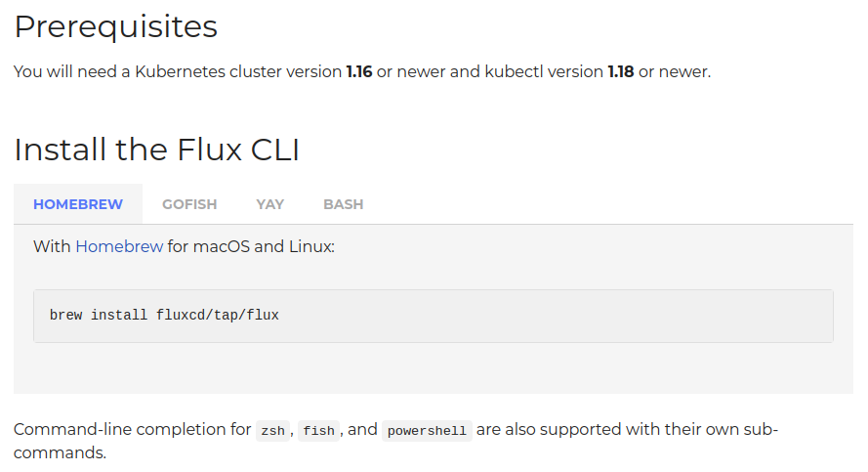Click the Prerequisites heading
This screenshot has height=472, width=868.
pos(115,27)
